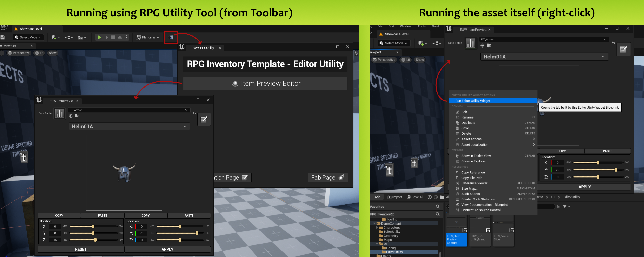Click the Eject icon in play controls
Image resolution: width=644 pixels, height=257 pixels.
[120, 37]
